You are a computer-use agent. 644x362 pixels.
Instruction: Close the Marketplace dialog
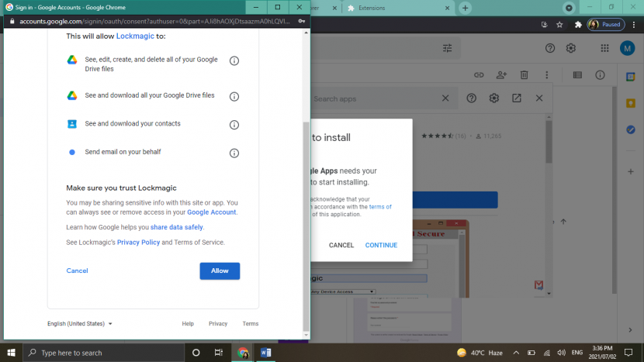tap(539, 98)
